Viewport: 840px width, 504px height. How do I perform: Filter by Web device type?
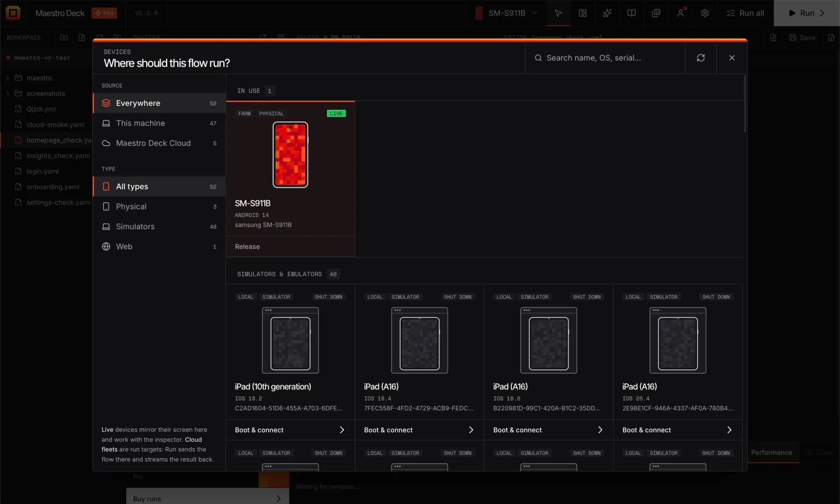pos(159,246)
